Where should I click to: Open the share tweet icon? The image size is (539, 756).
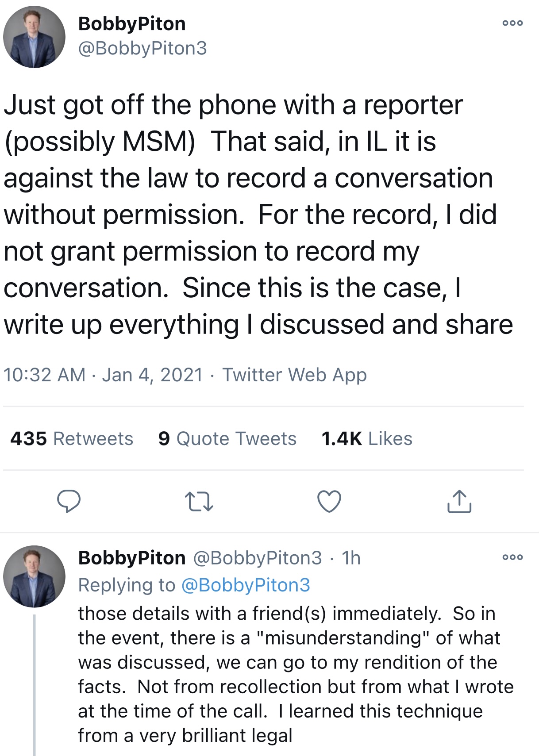(459, 501)
